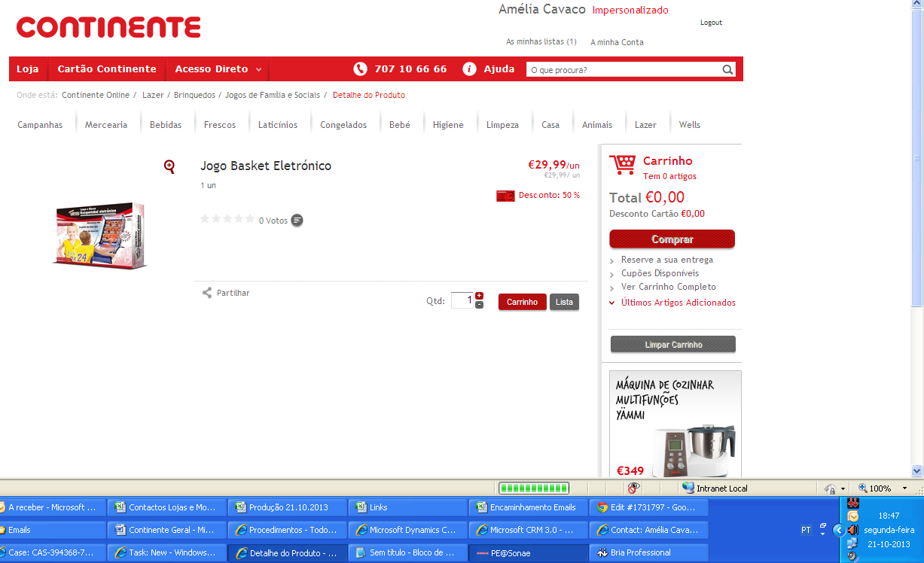Show hidden tray icons arrow
The height and width of the screenshot is (563, 924).
[838, 530]
